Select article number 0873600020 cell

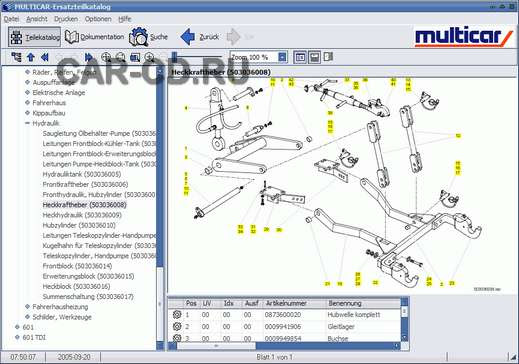[x=283, y=315]
